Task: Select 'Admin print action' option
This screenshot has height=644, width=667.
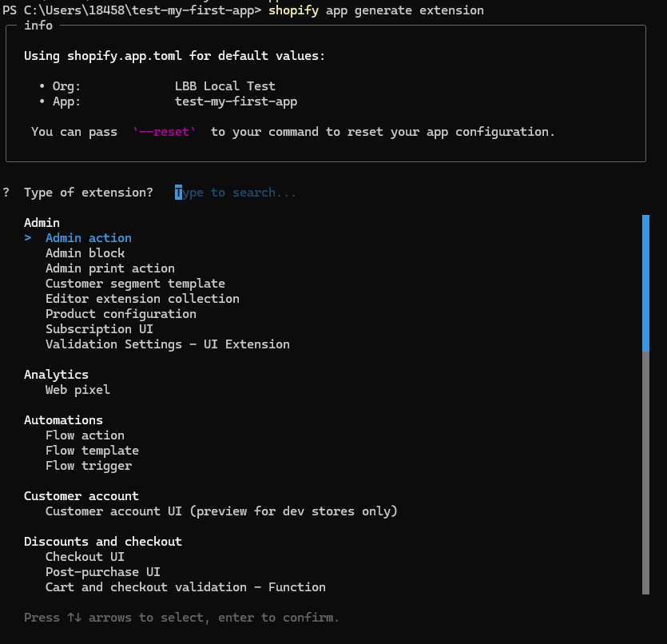Action: [110, 268]
